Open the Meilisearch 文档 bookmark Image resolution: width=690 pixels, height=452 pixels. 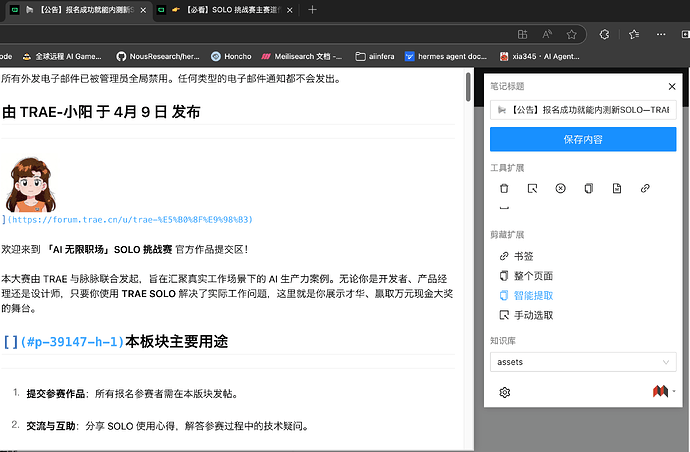[301, 56]
